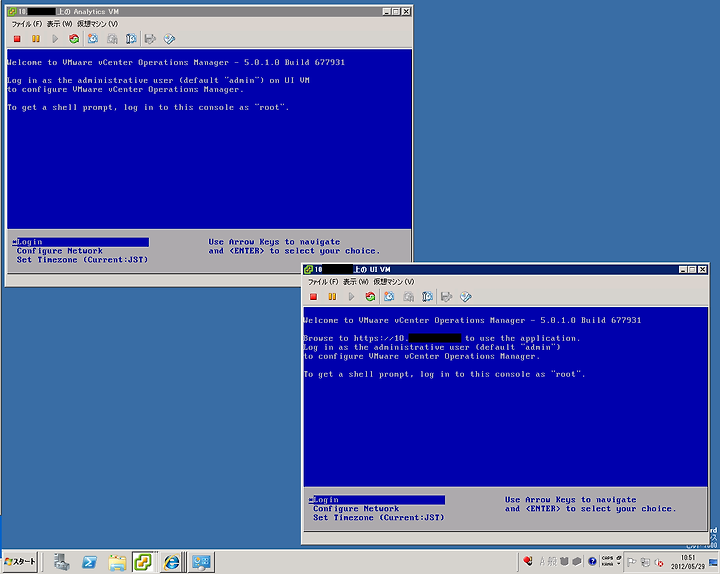Power off the UI VM with red stop icon
This screenshot has width=720, height=574.
pos(314,297)
